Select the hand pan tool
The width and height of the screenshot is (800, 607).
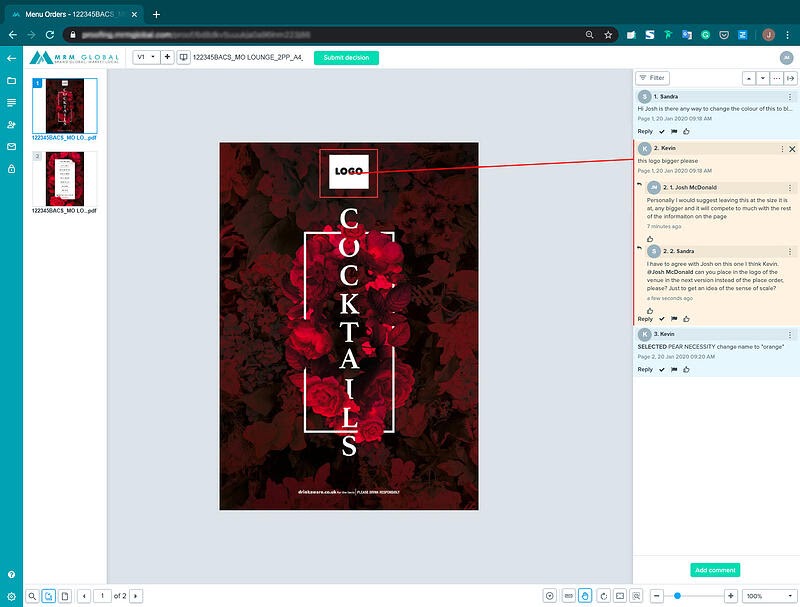coord(585,596)
